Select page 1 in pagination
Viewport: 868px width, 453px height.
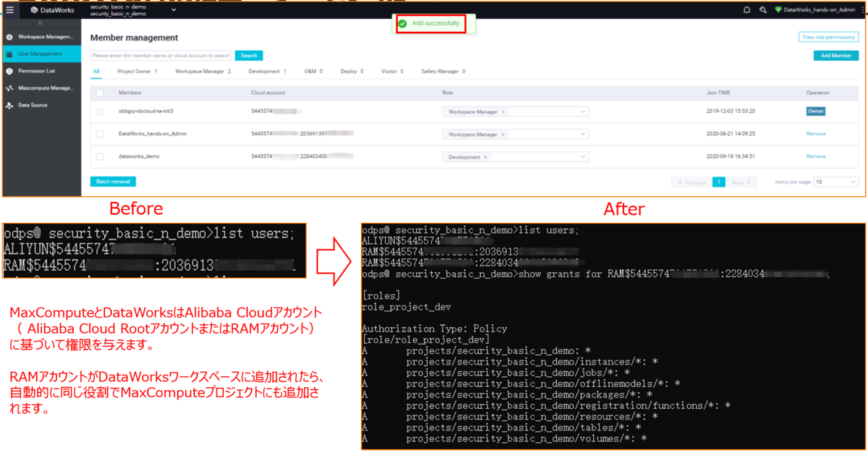pyautogui.click(x=719, y=182)
